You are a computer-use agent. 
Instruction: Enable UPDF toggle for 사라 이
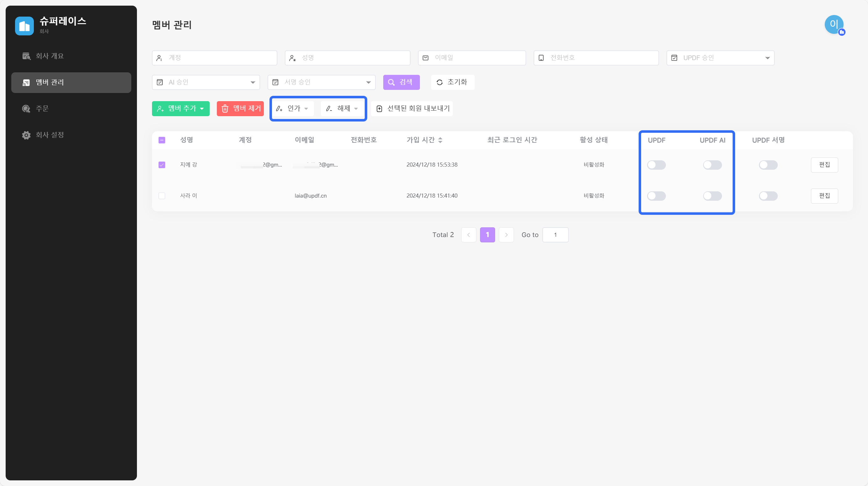point(656,196)
